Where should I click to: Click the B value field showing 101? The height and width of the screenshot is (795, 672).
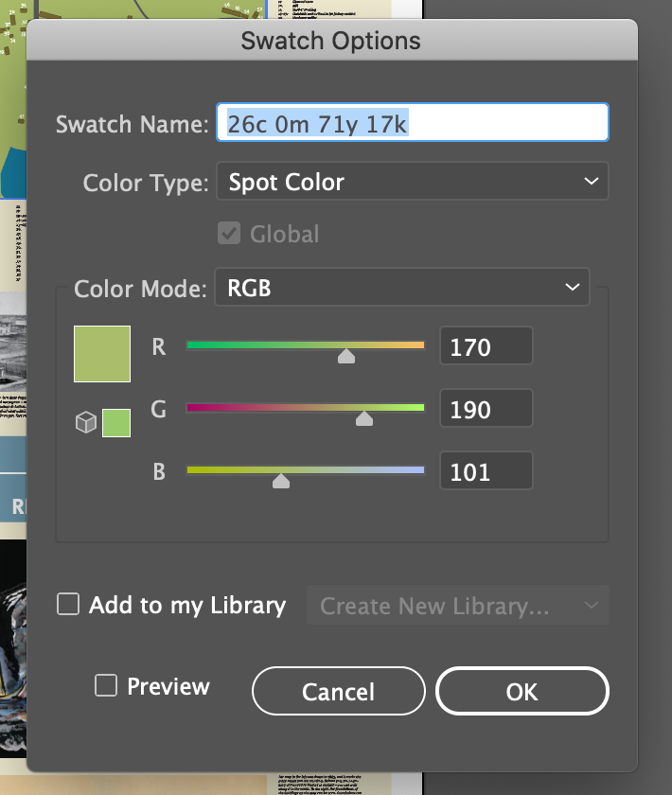pos(486,470)
